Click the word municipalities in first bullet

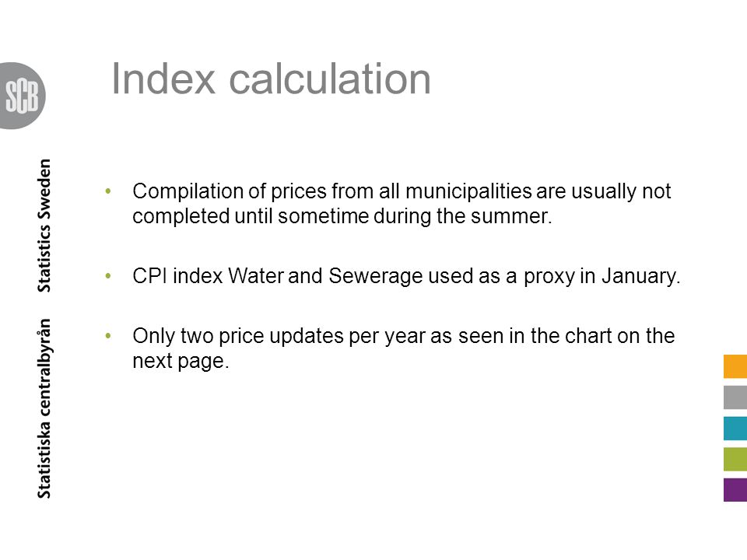point(468,191)
